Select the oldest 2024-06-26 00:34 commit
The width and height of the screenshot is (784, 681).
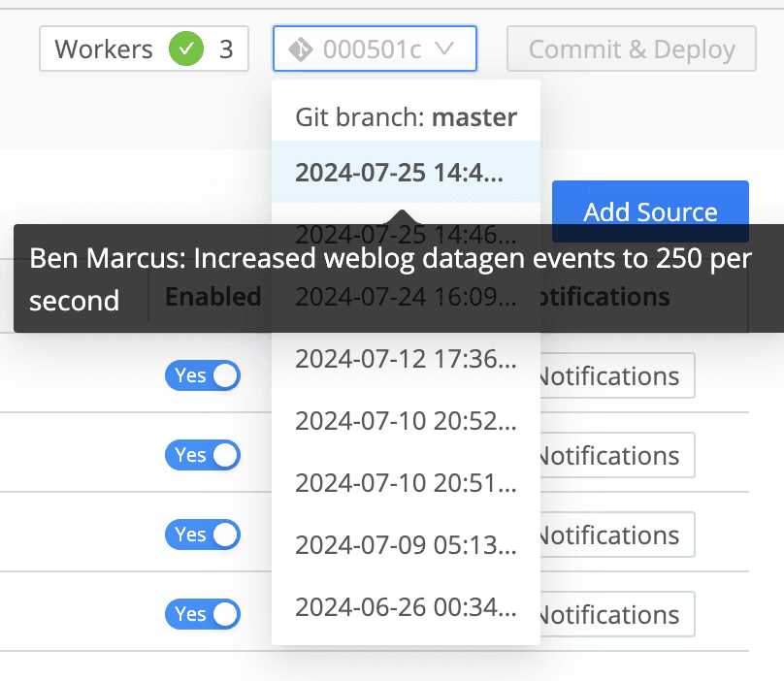pos(405,607)
